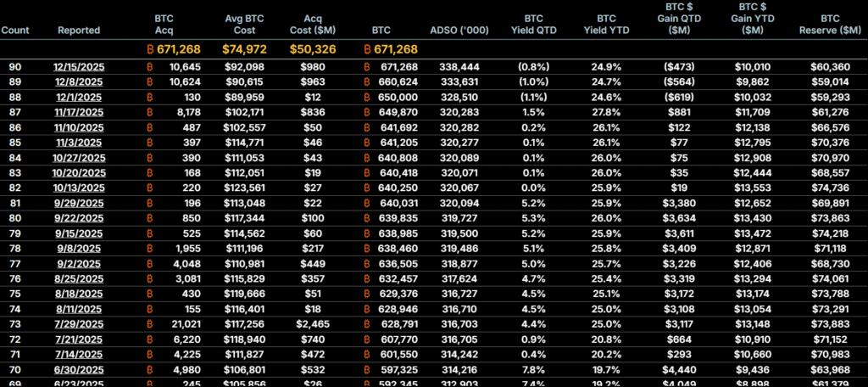Image resolution: width=868 pixels, height=387 pixels.
Task: Open the 7/14/2025 reported date link
Action: coord(79,353)
